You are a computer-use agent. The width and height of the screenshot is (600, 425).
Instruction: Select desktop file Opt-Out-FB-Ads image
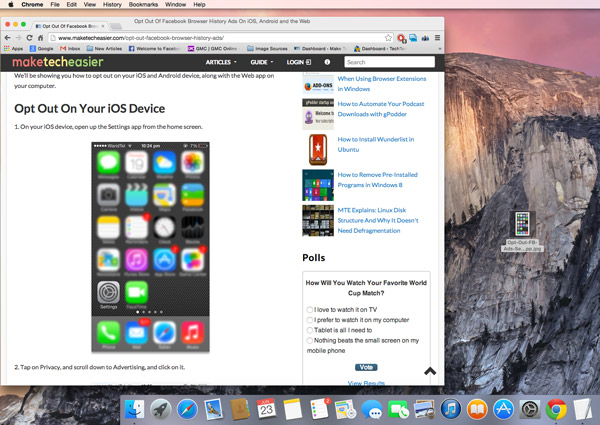click(522, 231)
